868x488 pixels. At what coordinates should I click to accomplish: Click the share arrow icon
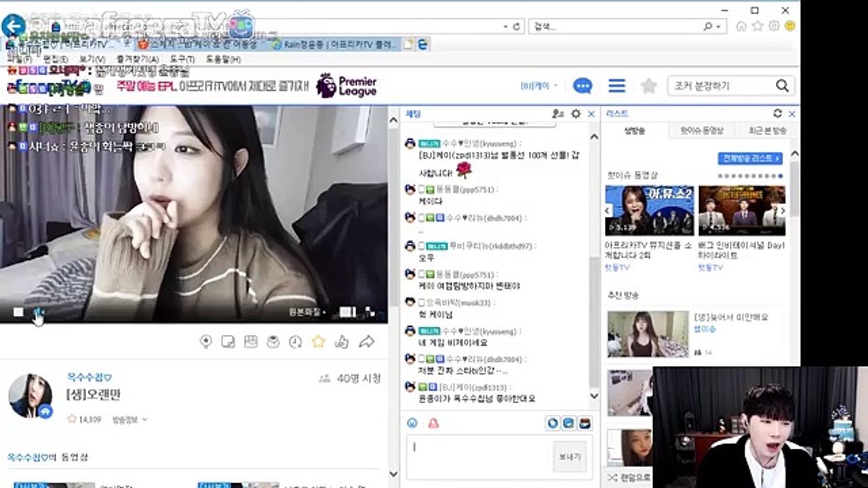pos(367,342)
